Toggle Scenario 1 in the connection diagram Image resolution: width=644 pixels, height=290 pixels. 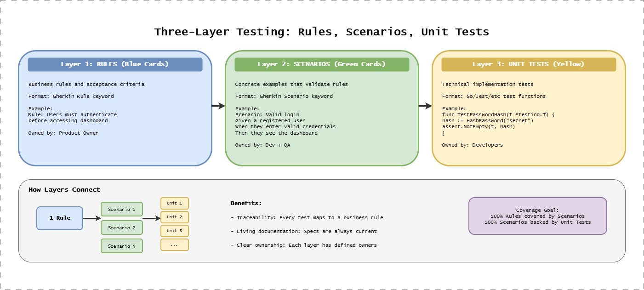point(121,209)
